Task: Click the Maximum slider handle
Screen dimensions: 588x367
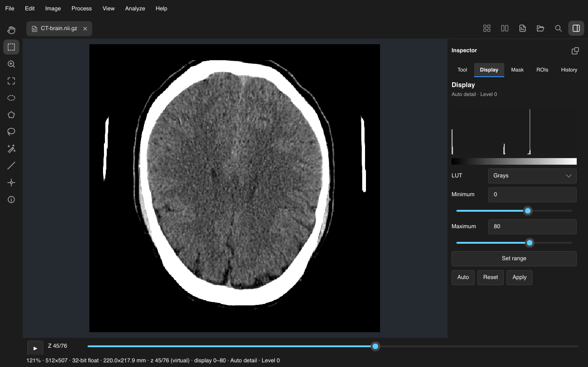Action: [x=530, y=243]
